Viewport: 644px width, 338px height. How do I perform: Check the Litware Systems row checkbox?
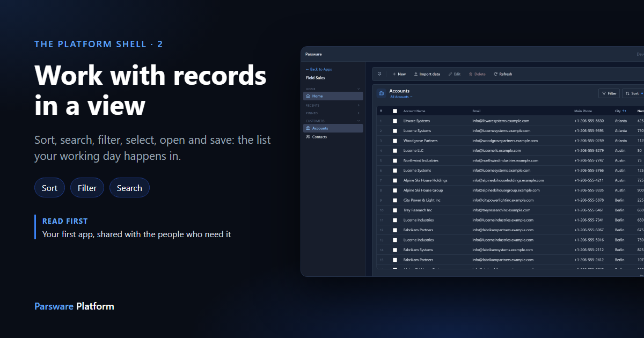pos(395,121)
